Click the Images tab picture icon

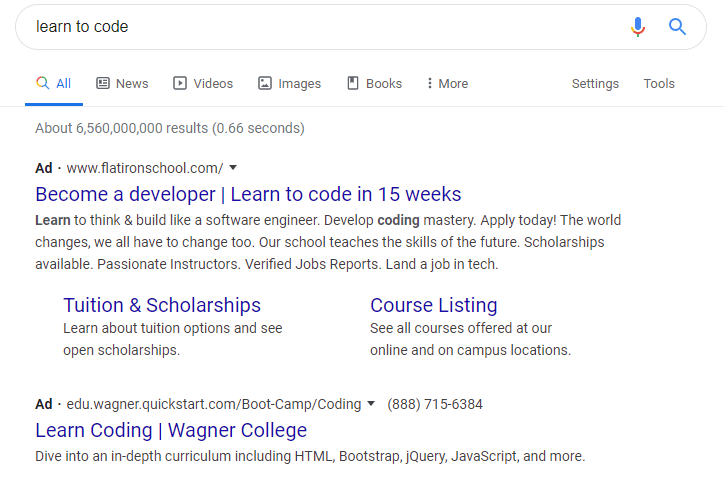(x=265, y=83)
